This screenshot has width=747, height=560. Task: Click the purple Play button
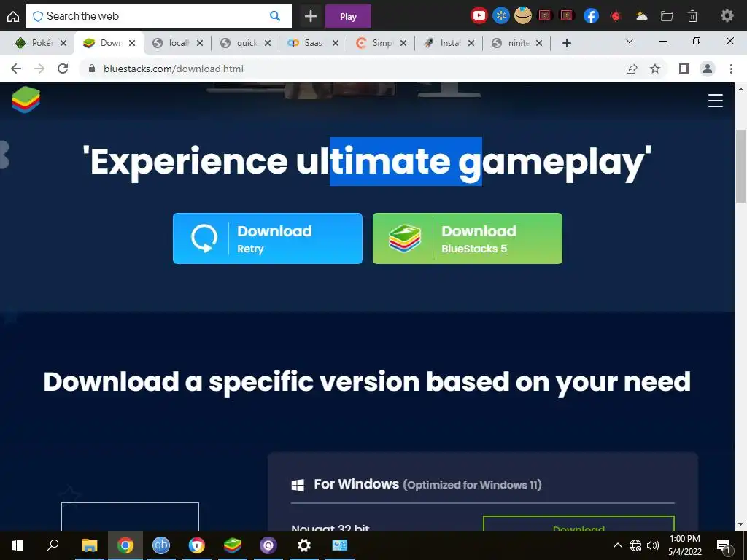[x=348, y=17]
